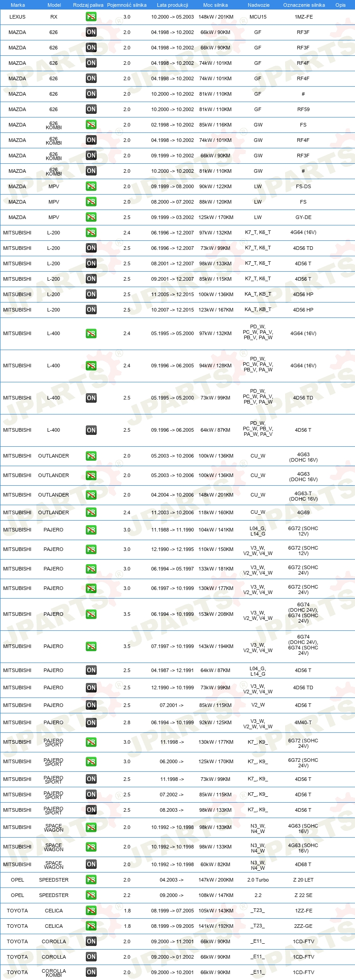Click the ON diesel icon in the MAZDA 626 RF59 row

click(91, 109)
